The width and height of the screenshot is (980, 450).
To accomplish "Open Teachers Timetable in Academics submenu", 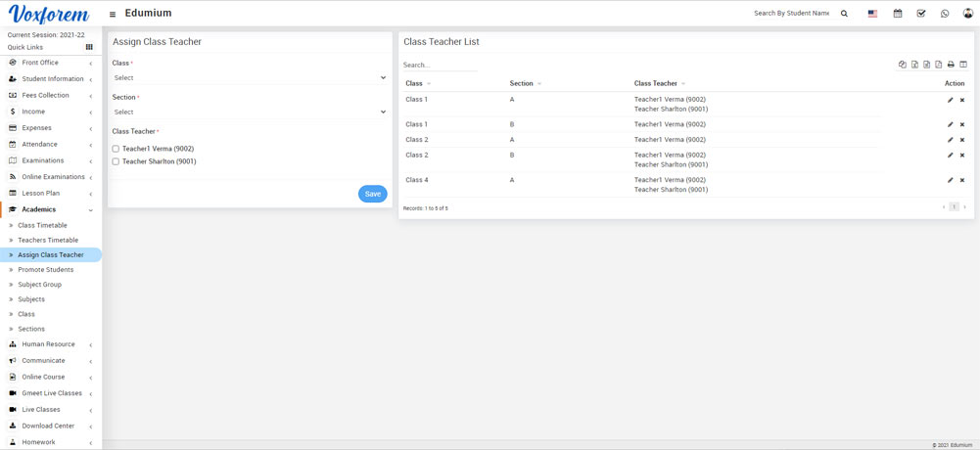I will [48, 240].
